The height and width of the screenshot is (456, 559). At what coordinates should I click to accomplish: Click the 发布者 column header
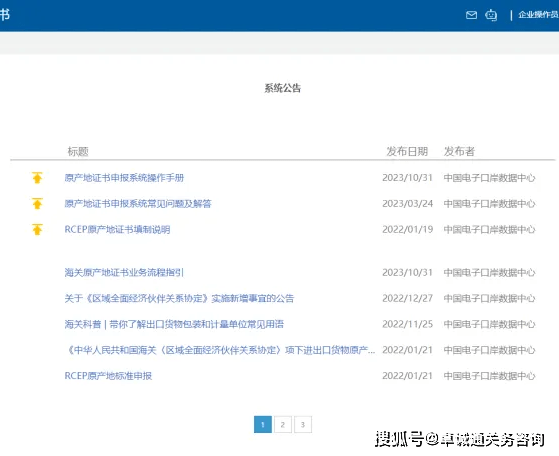(459, 151)
